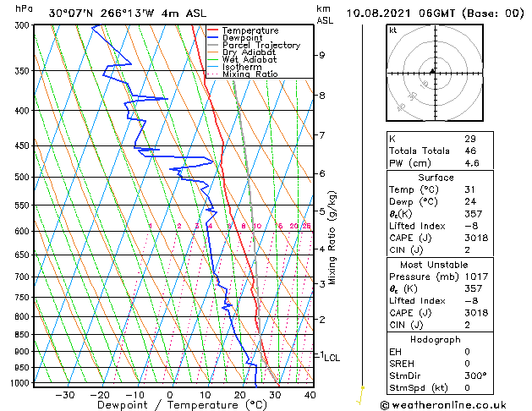The width and height of the screenshot is (532, 411).
Task: Click the Parcel Trajectory legend entry
Action: (x=254, y=45)
